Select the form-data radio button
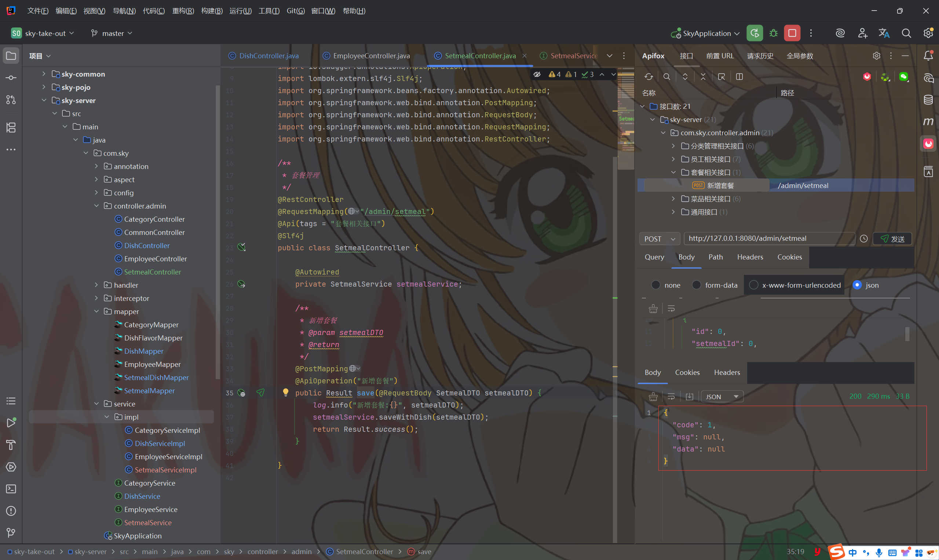 coord(696,285)
